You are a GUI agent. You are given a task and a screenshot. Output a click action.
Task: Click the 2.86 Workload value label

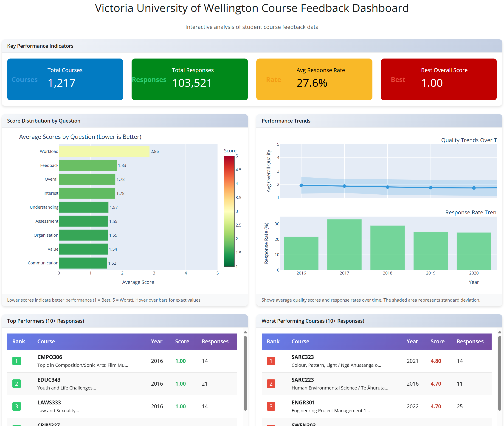155,151
